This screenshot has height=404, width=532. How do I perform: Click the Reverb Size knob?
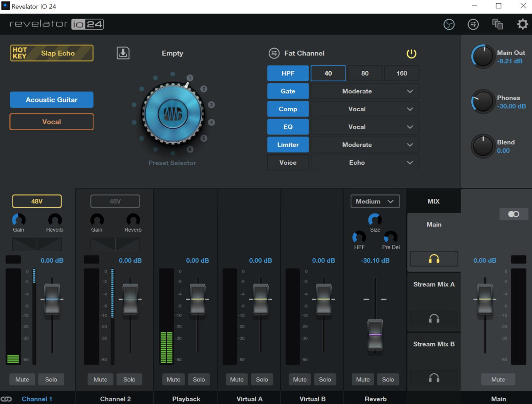click(x=375, y=220)
